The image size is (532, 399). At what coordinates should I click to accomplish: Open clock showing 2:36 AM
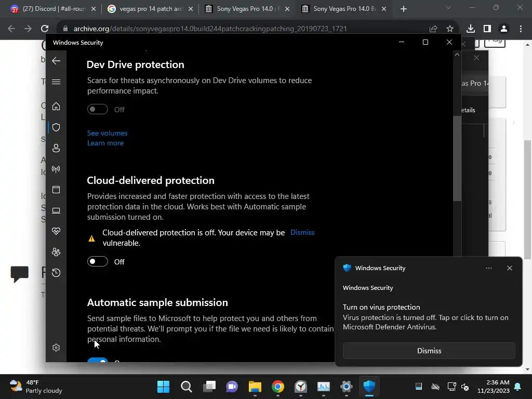tap(494, 387)
